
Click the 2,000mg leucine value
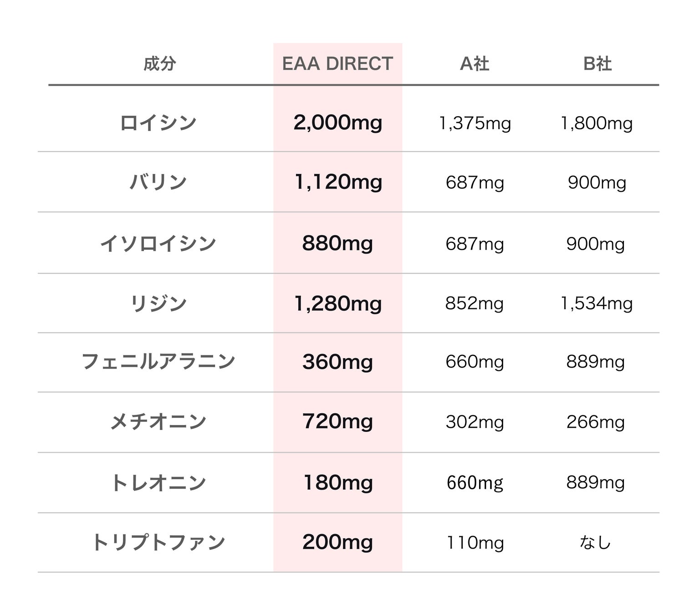click(337, 123)
